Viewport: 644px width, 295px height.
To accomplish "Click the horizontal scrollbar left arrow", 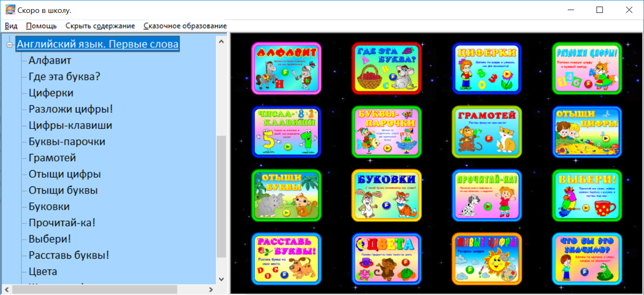I will (5, 289).
